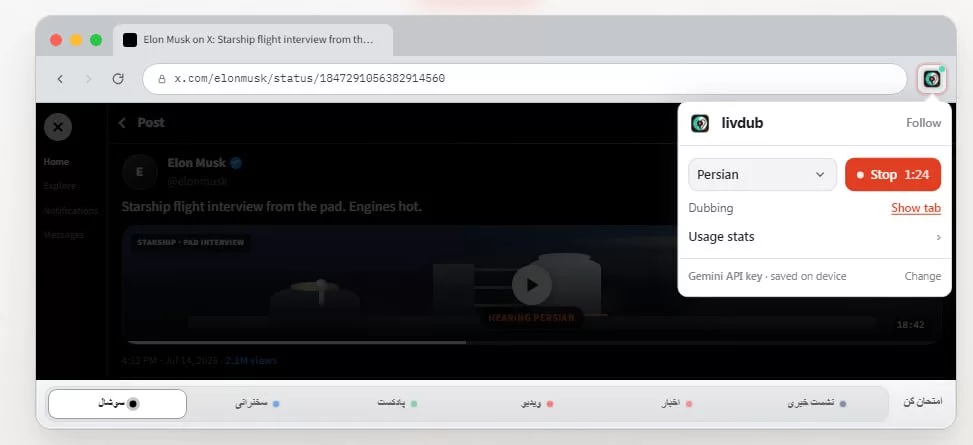Click the lock icon in the address bar
This screenshot has width=973, height=445.
point(162,79)
